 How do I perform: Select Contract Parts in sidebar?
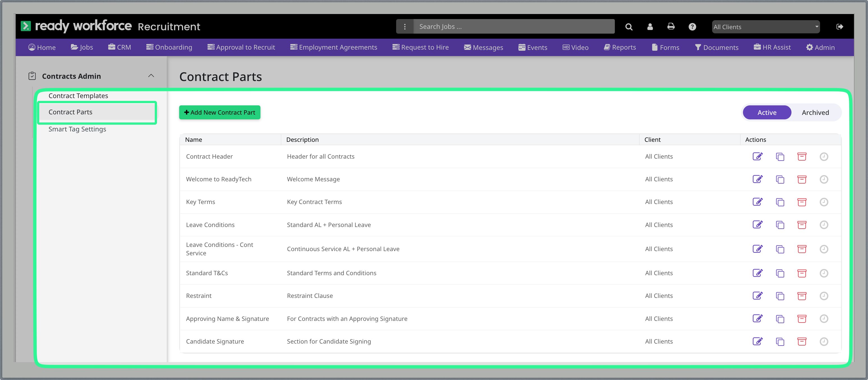[97, 112]
